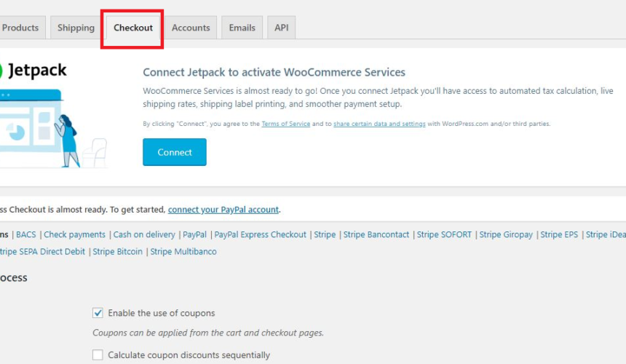Viewport: 626px width, 364px height.
Task: Open Check payments settings
Action: 75,234
